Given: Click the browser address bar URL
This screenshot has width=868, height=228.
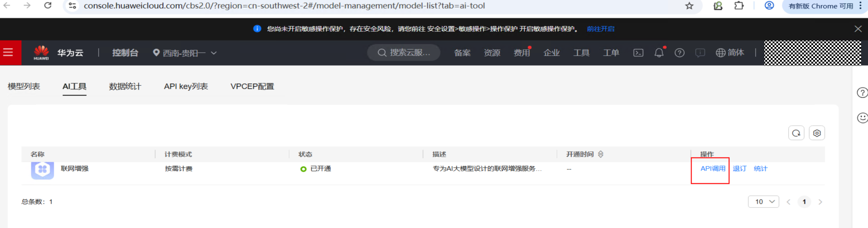Looking at the screenshot, I should pyautogui.click(x=284, y=6).
